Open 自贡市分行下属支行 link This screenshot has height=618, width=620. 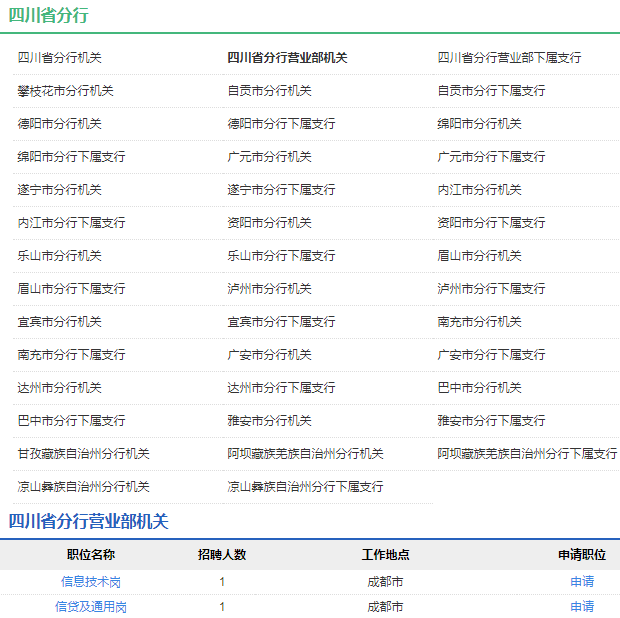point(491,91)
